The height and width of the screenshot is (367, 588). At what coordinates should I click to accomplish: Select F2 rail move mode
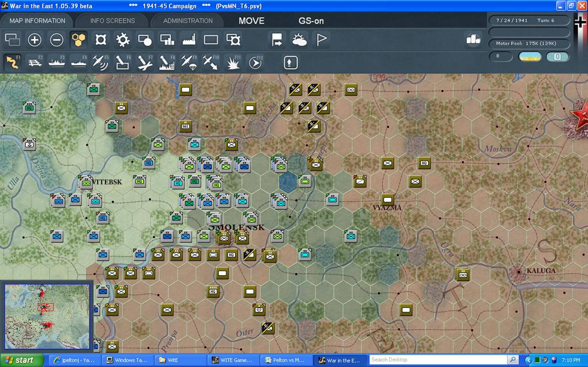(35, 62)
